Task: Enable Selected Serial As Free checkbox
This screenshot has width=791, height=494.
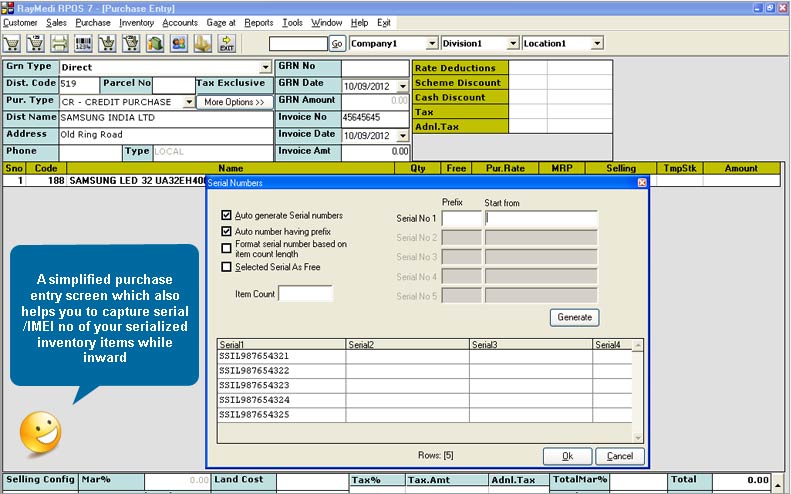Action: tap(226, 267)
